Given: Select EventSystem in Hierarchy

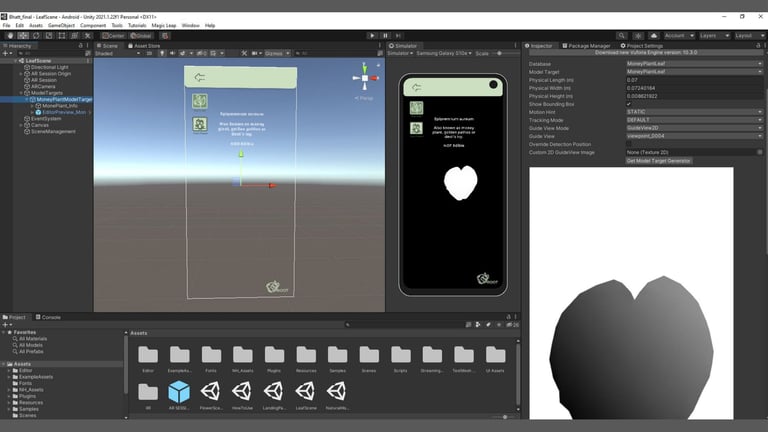Looking at the screenshot, I should pyautogui.click(x=46, y=119).
